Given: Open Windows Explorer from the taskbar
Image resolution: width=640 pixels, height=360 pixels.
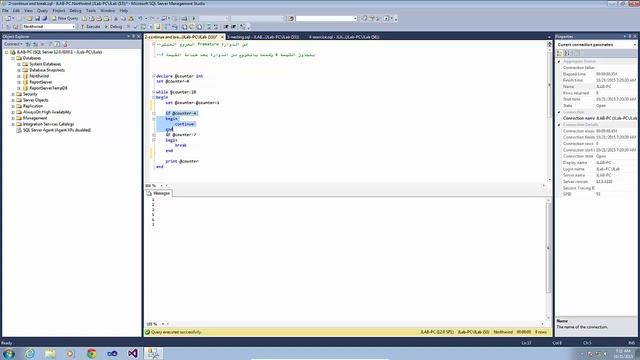Looking at the screenshot, I should [x=50, y=353].
